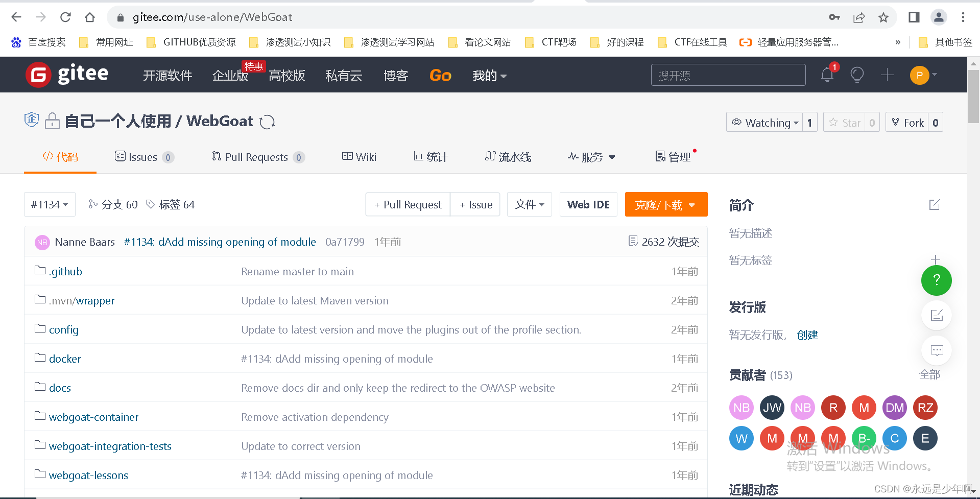View branches via 分支 60
Viewport: 980px width, 499px height.
pyautogui.click(x=113, y=204)
